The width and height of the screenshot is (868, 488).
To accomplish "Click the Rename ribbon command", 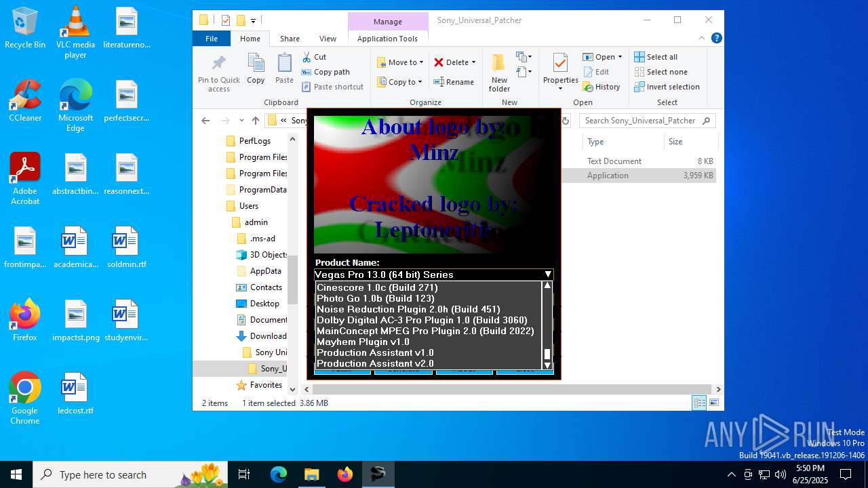I will (x=454, y=82).
